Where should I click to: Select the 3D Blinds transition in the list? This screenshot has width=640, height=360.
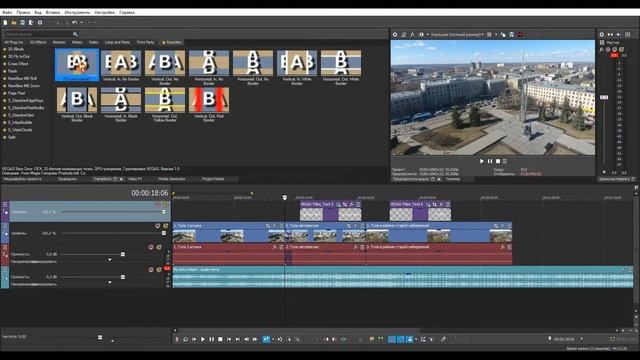(x=16, y=49)
